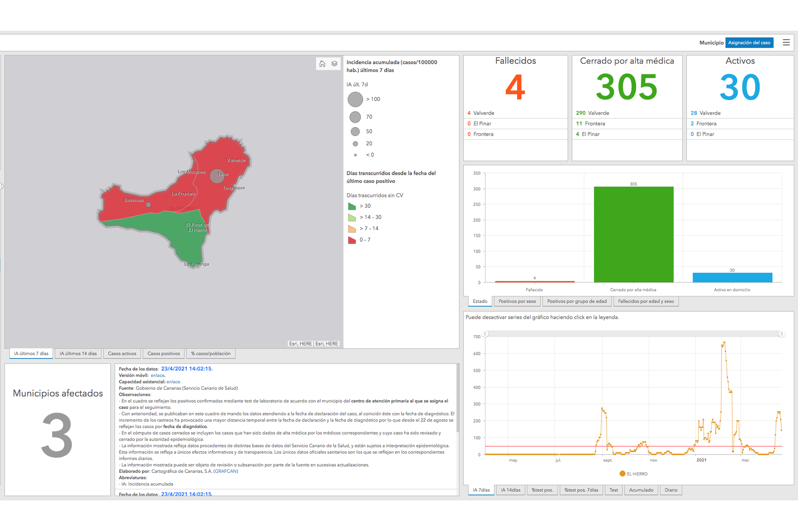798x532 pixels.
Task: Select Valverde in the Fallecidos list
Action: tap(483, 113)
